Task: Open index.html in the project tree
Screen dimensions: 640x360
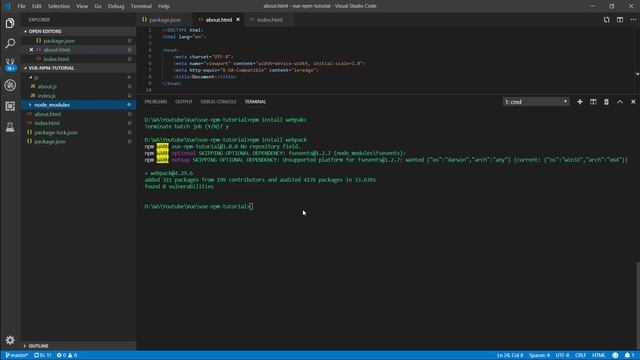Action: click(47, 123)
